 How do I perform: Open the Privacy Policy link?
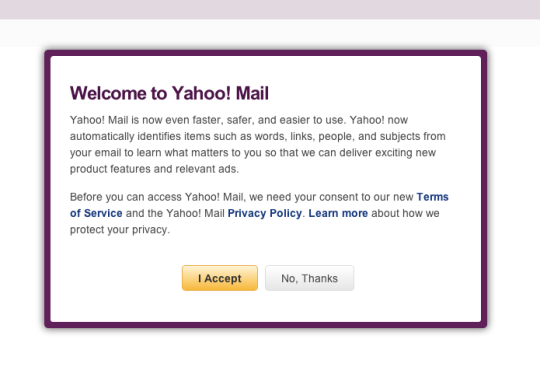tap(264, 213)
